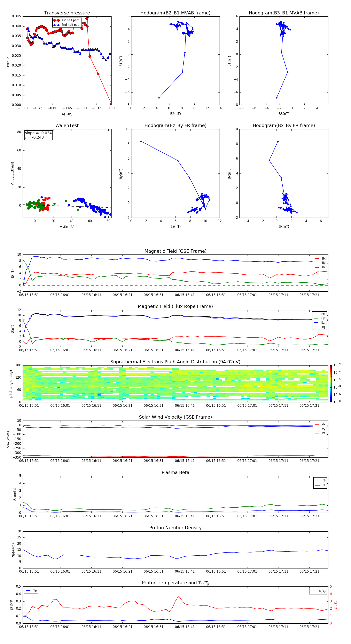Click the 'B2(nT)' axis label
The height and width of the screenshot is (644, 351).
pos(175,114)
